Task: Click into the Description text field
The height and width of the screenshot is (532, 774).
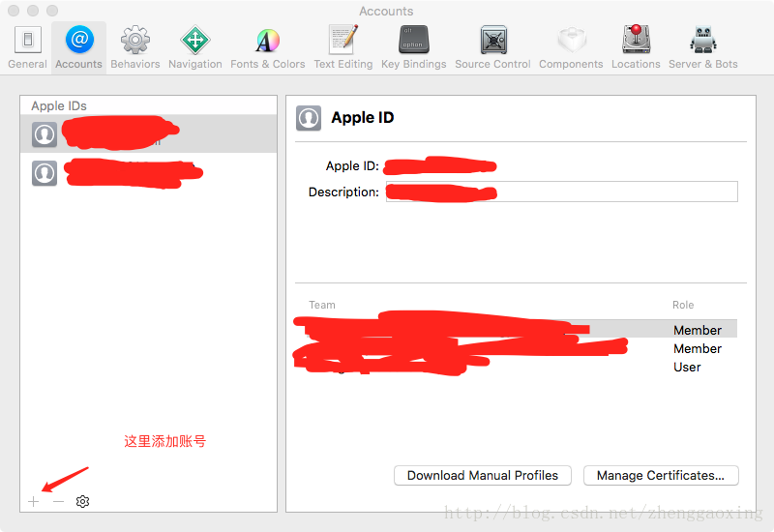Action: coord(562,192)
